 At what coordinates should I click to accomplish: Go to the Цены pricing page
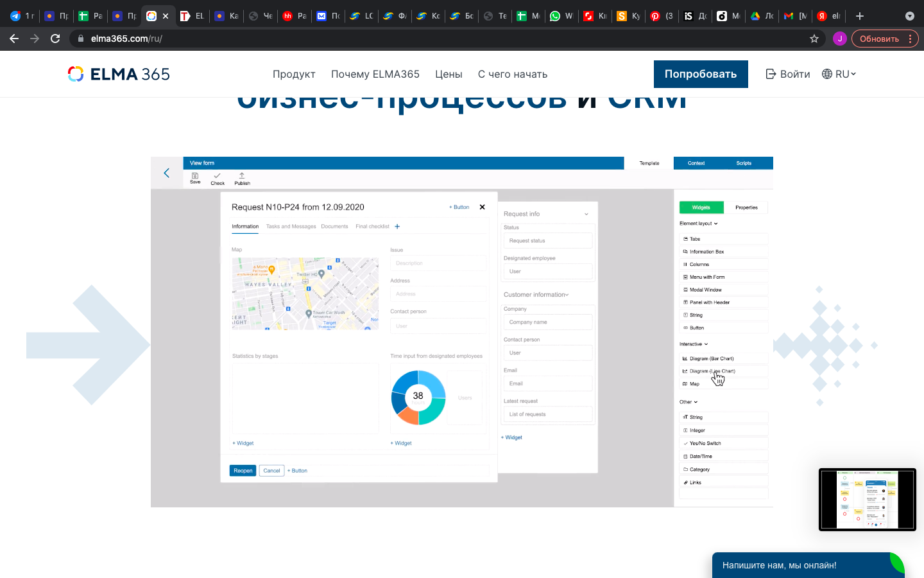(449, 74)
